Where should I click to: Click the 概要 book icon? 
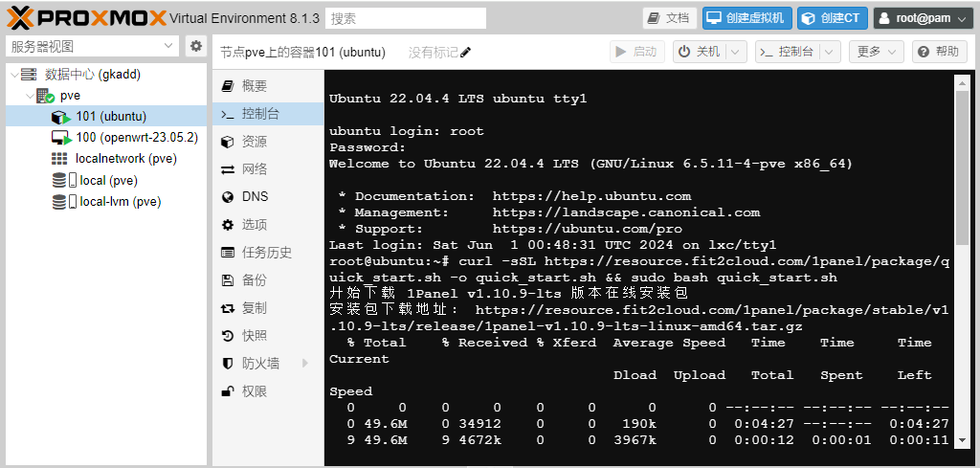pos(228,86)
